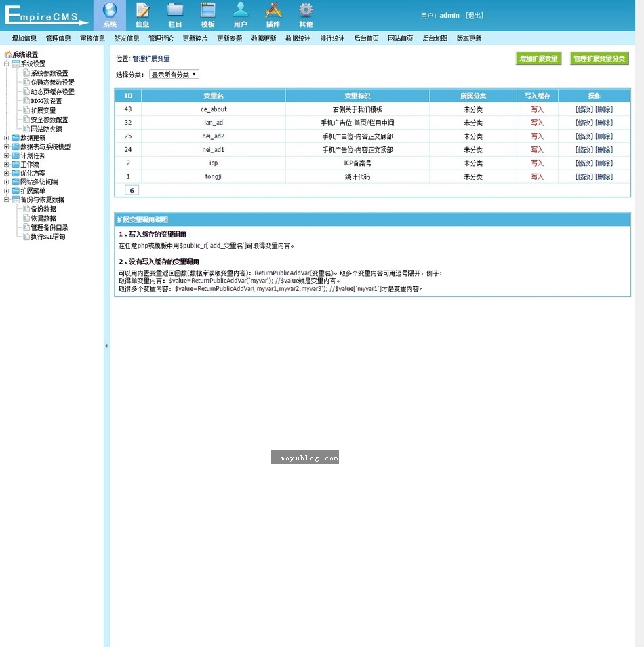Click the 增加扩展变量 button
644x647 pixels.
(538, 58)
